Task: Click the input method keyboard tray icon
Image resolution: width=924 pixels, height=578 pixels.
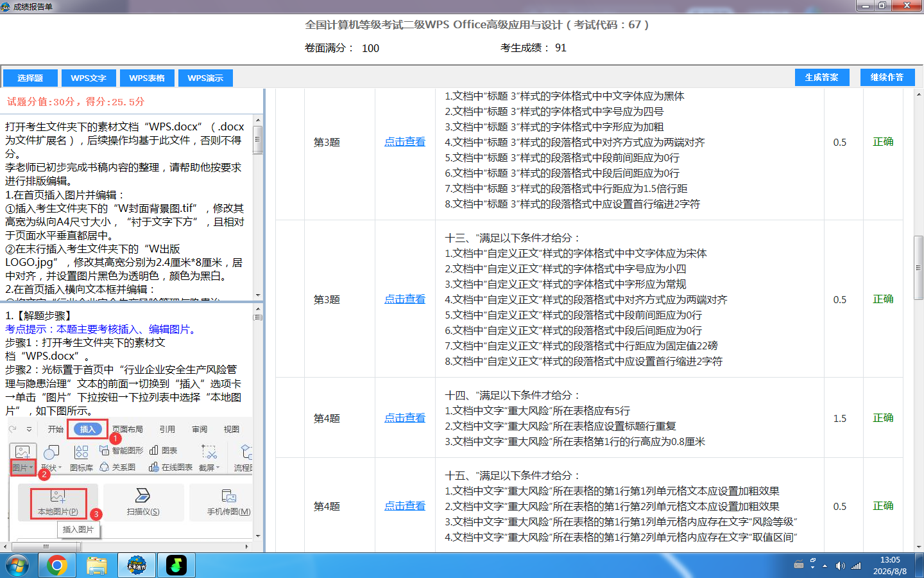Action: click(x=799, y=565)
